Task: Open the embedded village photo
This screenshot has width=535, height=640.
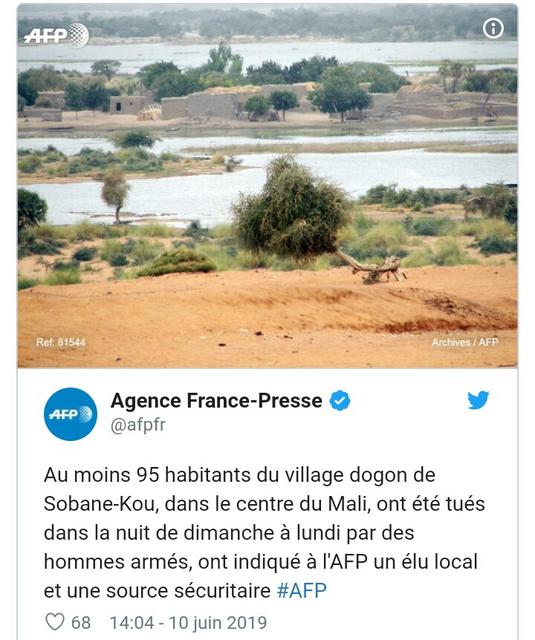Action: point(268,186)
